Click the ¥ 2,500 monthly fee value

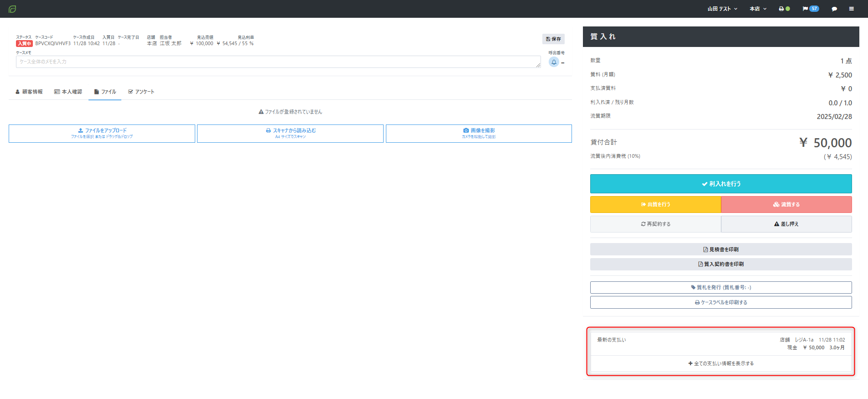pos(840,75)
